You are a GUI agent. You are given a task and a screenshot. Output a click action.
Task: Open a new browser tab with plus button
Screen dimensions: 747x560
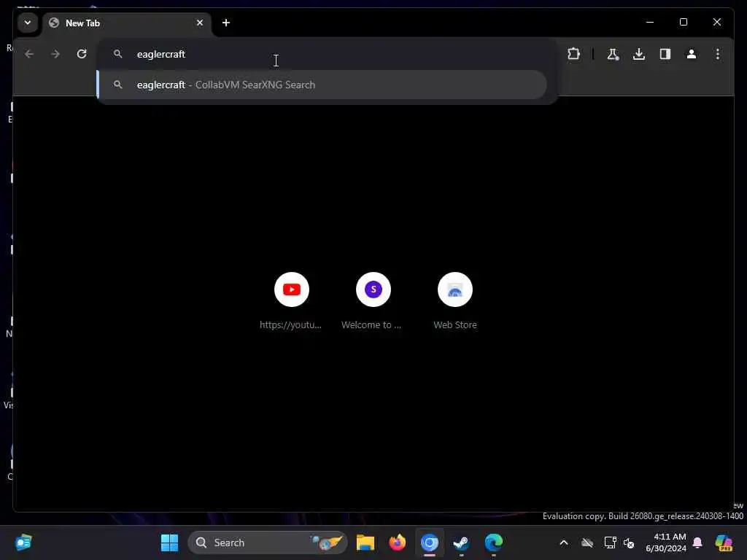[226, 23]
